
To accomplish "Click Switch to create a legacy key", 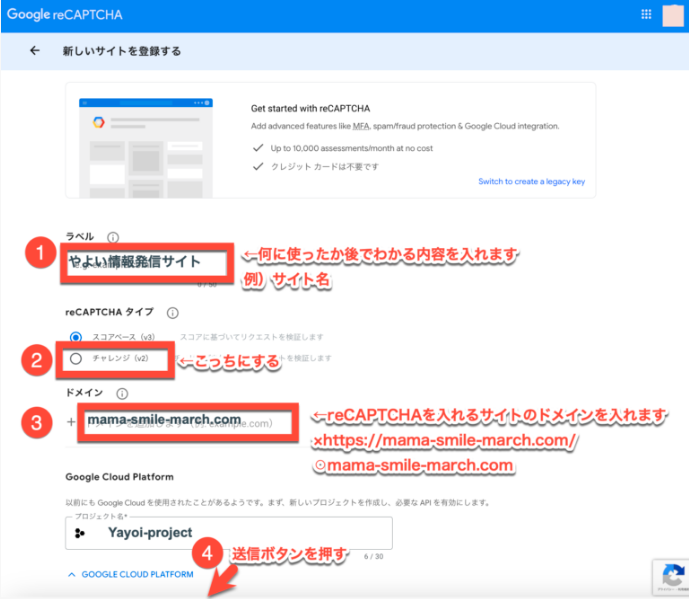I will click(531, 181).
